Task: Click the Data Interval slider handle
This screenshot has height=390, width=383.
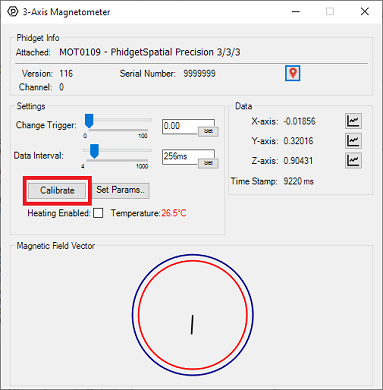Action: coord(95,151)
